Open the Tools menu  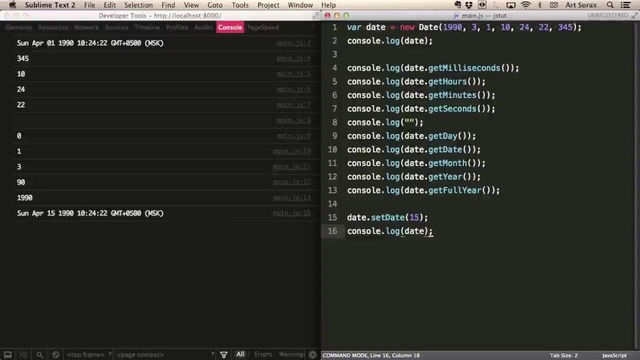(240, 5)
